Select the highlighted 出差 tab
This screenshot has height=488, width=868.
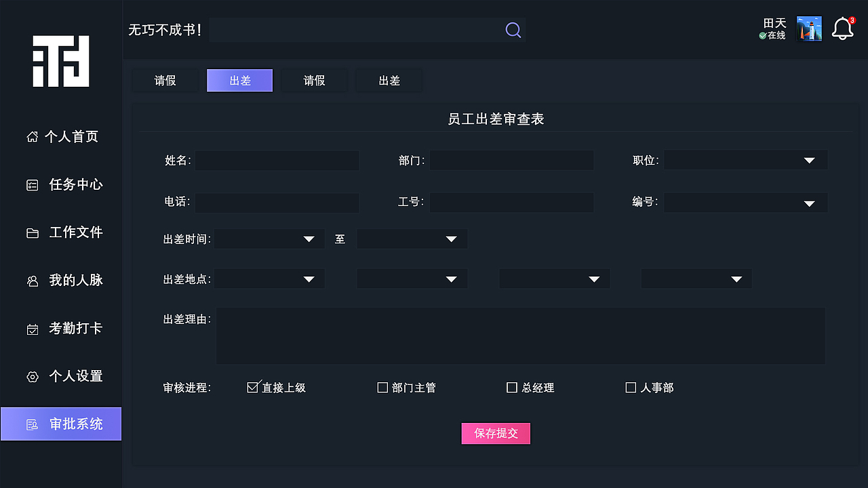[239, 80]
